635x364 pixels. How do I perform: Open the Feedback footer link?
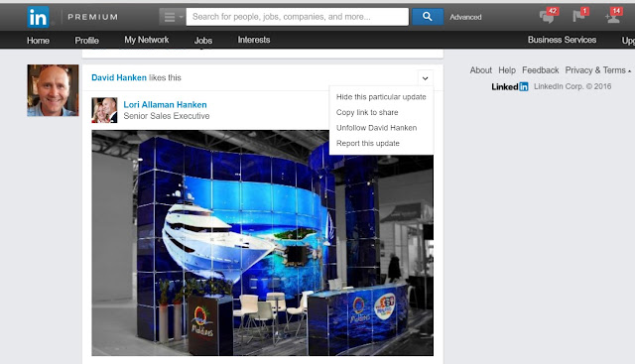(x=540, y=70)
